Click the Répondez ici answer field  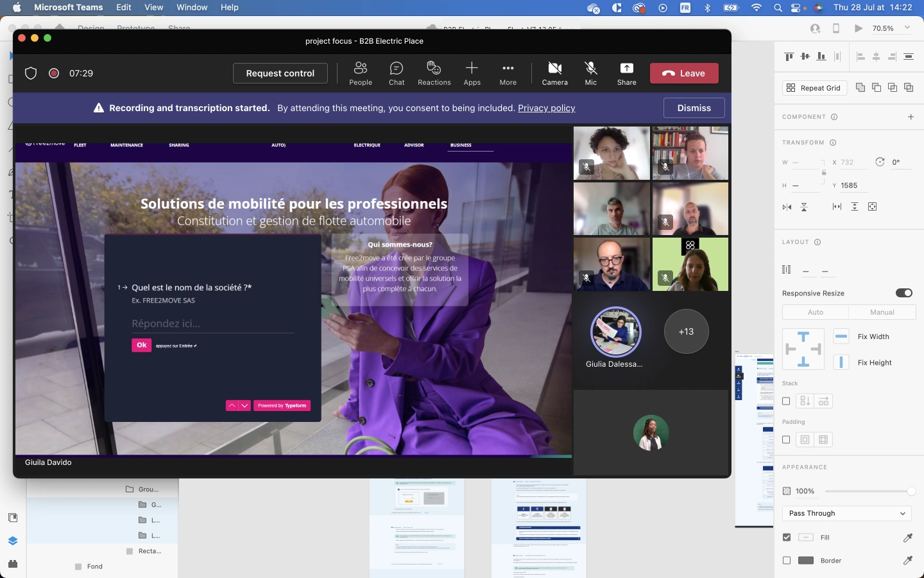pos(212,324)
